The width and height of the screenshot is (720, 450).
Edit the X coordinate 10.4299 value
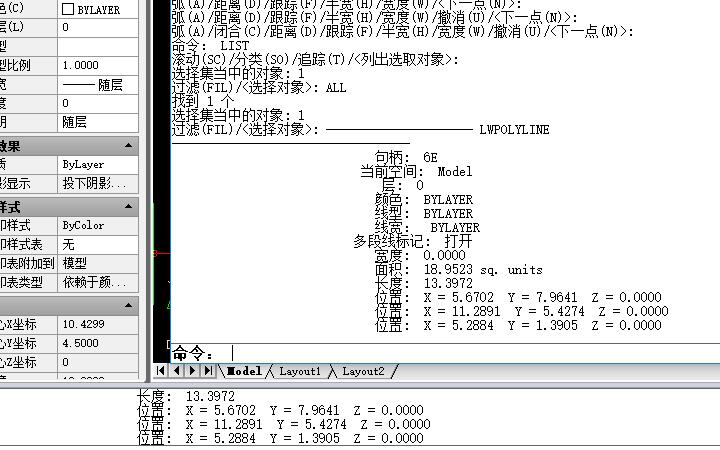(x=98, y=324)
